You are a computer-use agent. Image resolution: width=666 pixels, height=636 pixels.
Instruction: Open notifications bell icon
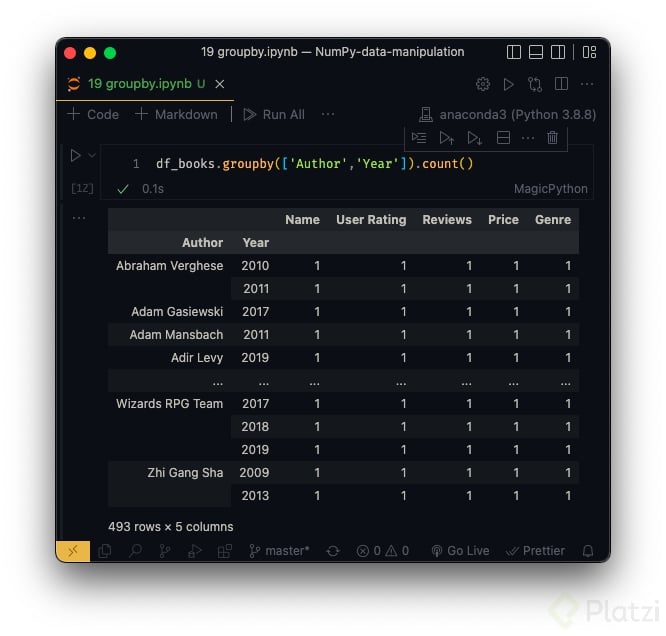(x=588, y=551)
